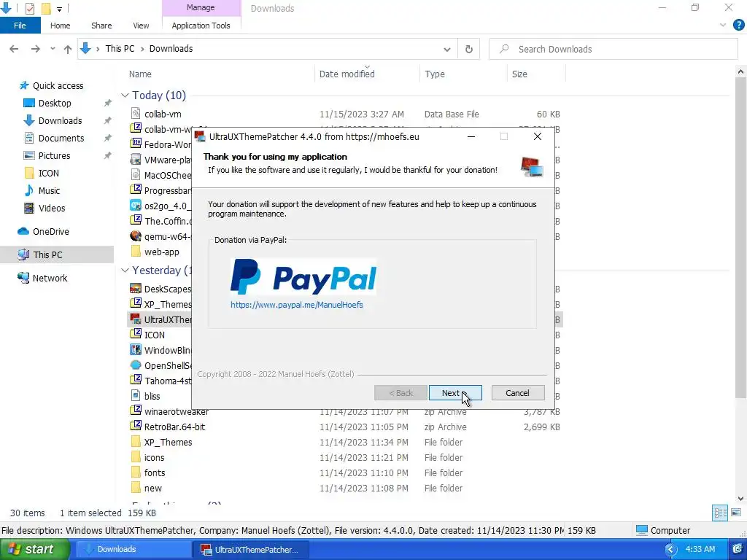This screenshot has height=560, width=747.
Task: Click the os2go_4.0 file icon
Action: pos(136,206)
